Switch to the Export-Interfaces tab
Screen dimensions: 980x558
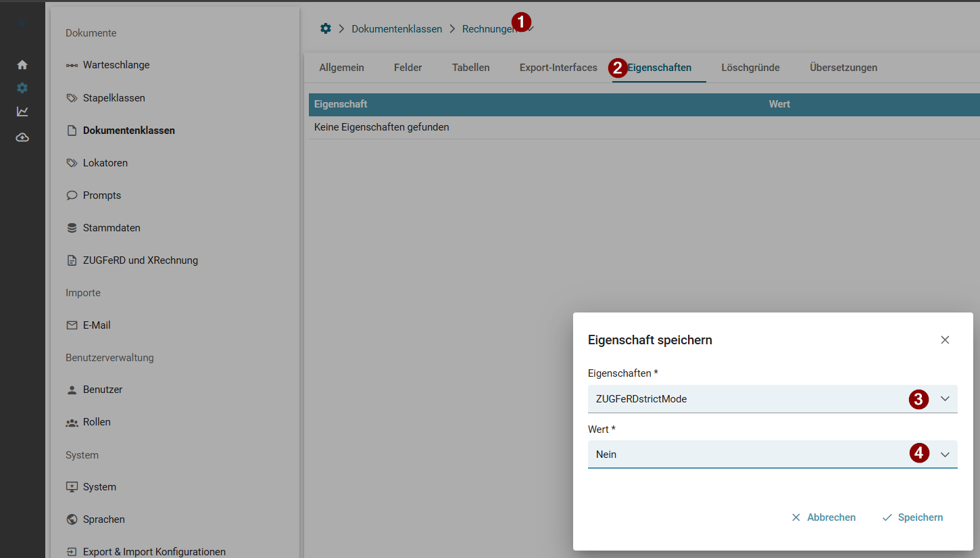point(558,68)
